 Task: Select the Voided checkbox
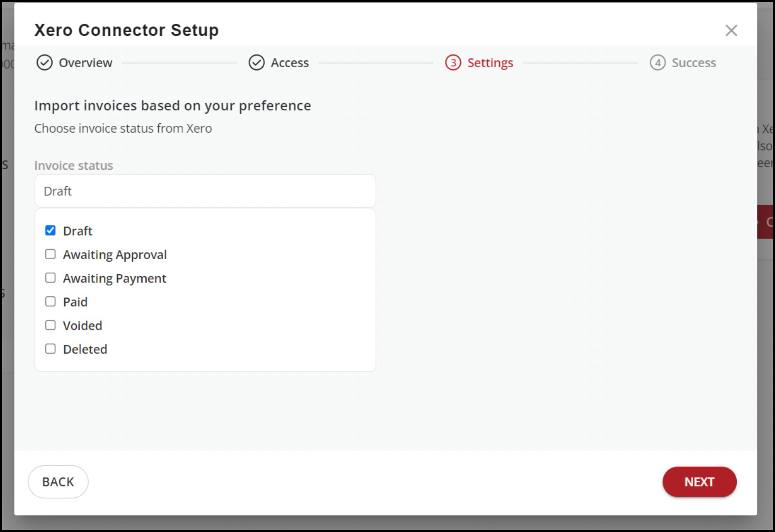point(50,325)
